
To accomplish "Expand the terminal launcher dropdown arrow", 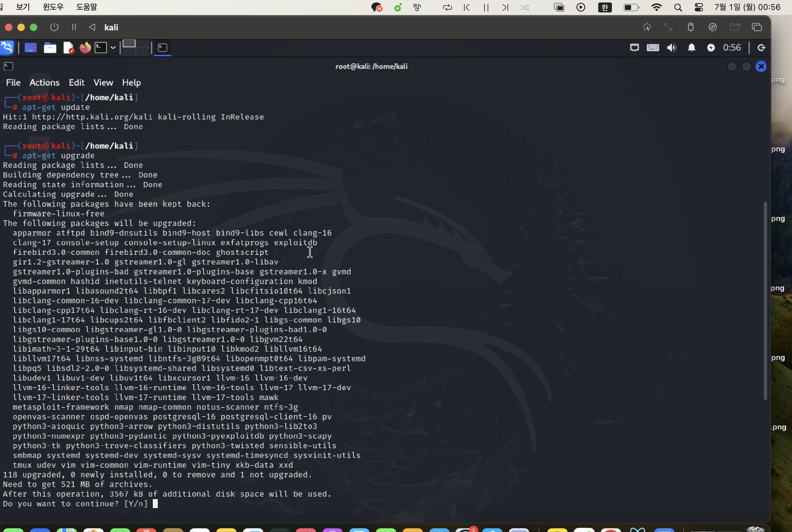I will tap(113, 47).
